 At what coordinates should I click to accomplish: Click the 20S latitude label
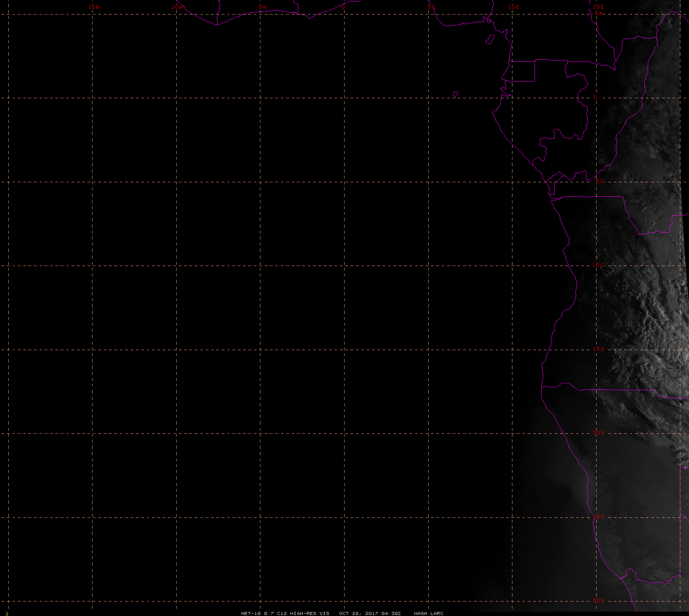pos(599,433)
